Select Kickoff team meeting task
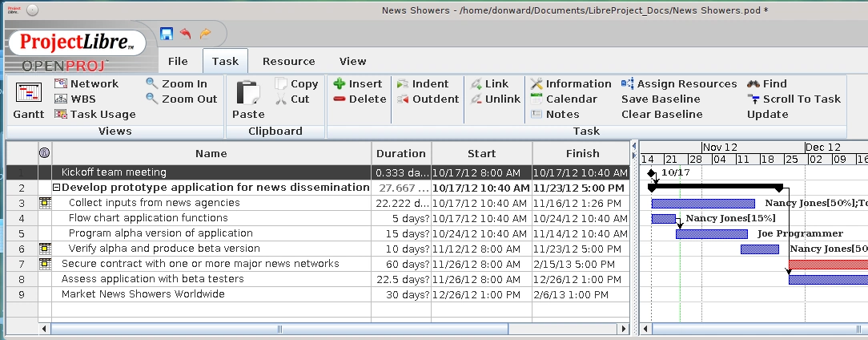The image size is (868, 340). 114,172
